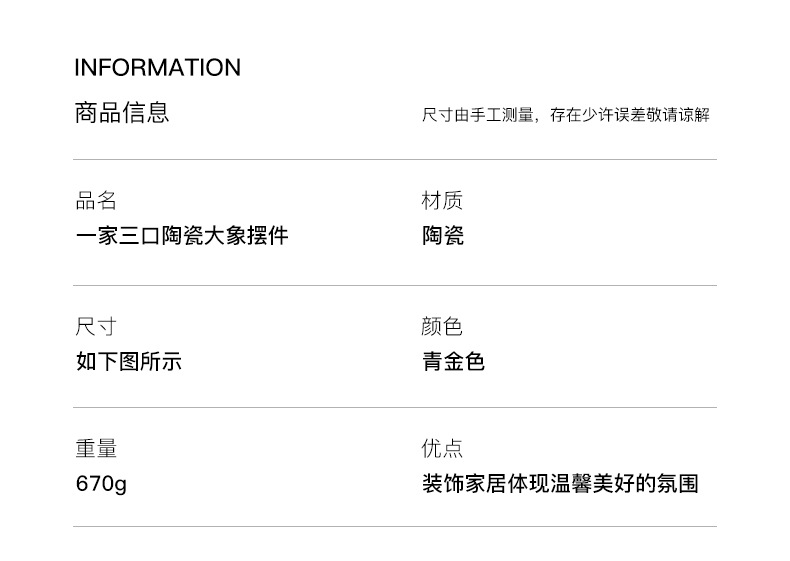This screenshot has height=561, width=790.
Task: Click the bottom divider line below 670g
Action: [x=395, y=527]
